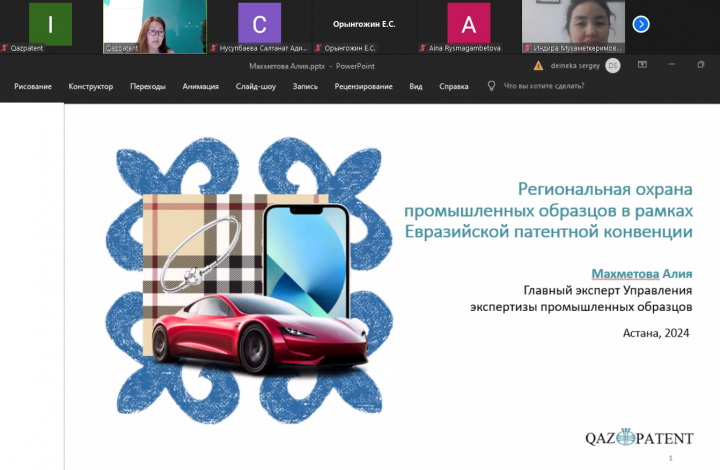This screenshot has width=720, height=470.
Task: Open the DS user account avatar
Action: tap(612, 66)
